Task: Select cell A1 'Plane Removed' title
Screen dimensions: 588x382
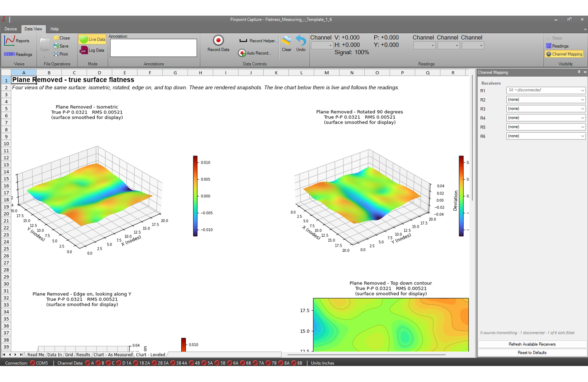Action: click(x=24, y=80)
